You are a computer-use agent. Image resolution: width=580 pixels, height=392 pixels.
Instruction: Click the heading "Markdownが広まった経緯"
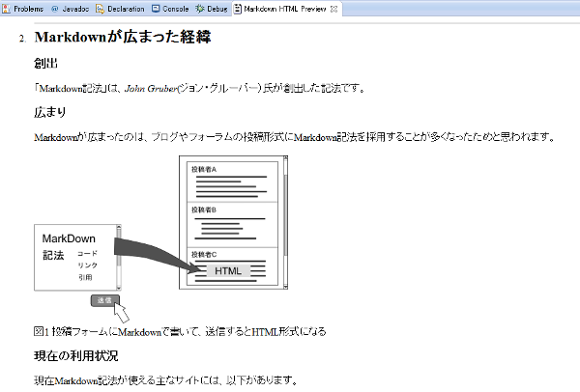click(123, 37)
